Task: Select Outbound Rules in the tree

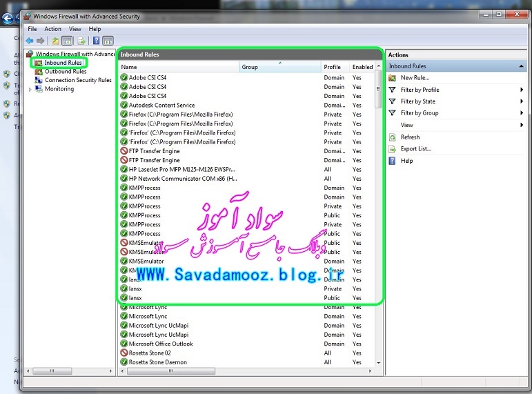Action: [66, 72]
